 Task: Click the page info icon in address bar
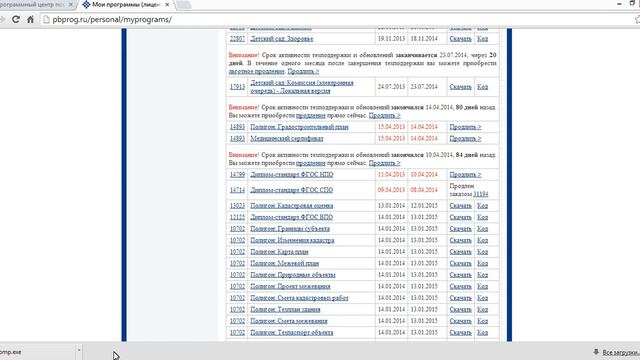pyautogui.click(x=46, y=19)
